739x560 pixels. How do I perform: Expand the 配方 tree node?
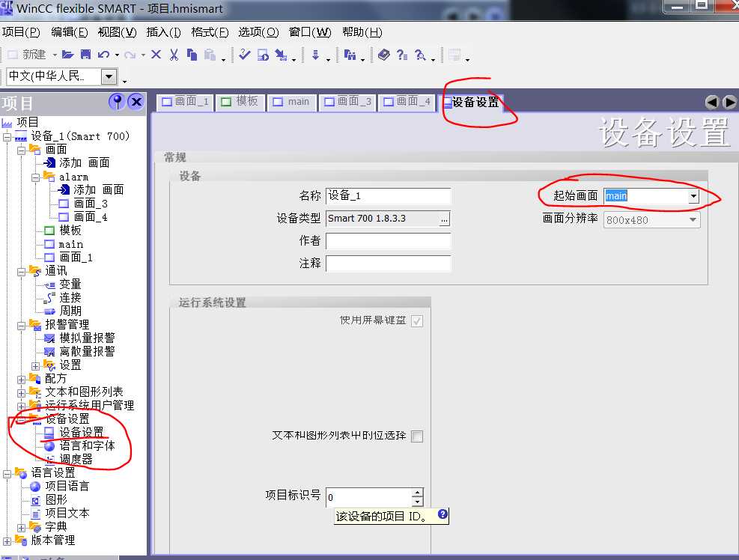click(x=21, y=380)
